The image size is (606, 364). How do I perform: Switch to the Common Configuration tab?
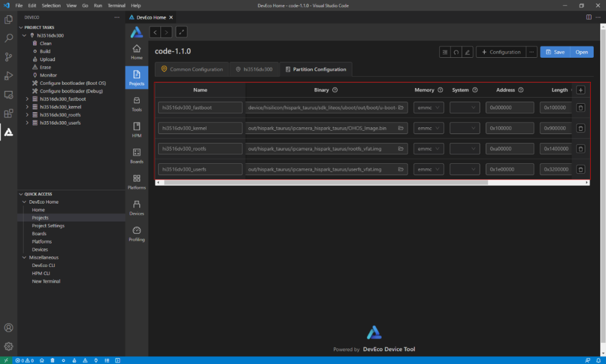click(x=192, y=69)
